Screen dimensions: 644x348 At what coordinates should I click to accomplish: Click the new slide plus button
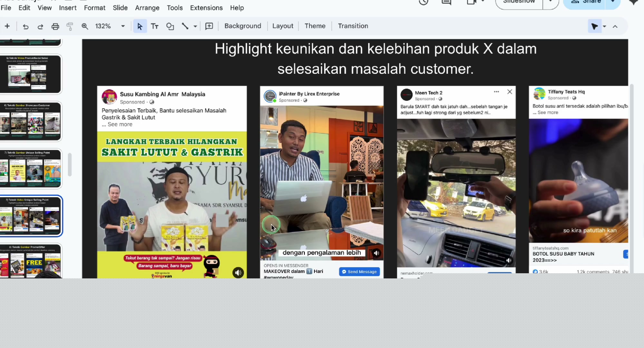7,26
